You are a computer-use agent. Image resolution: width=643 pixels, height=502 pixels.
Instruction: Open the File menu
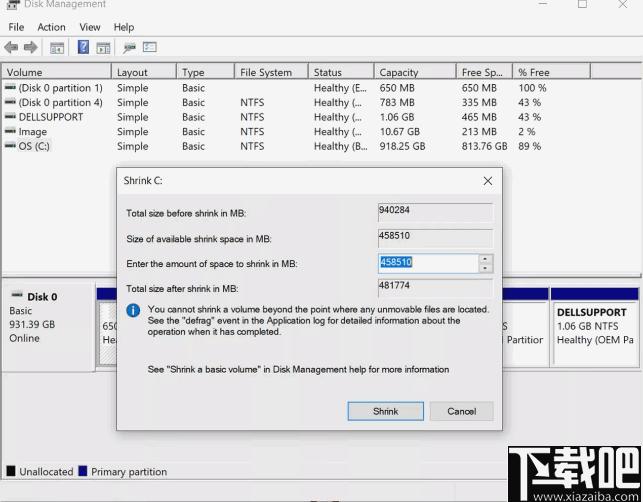[x=16, y=27]
